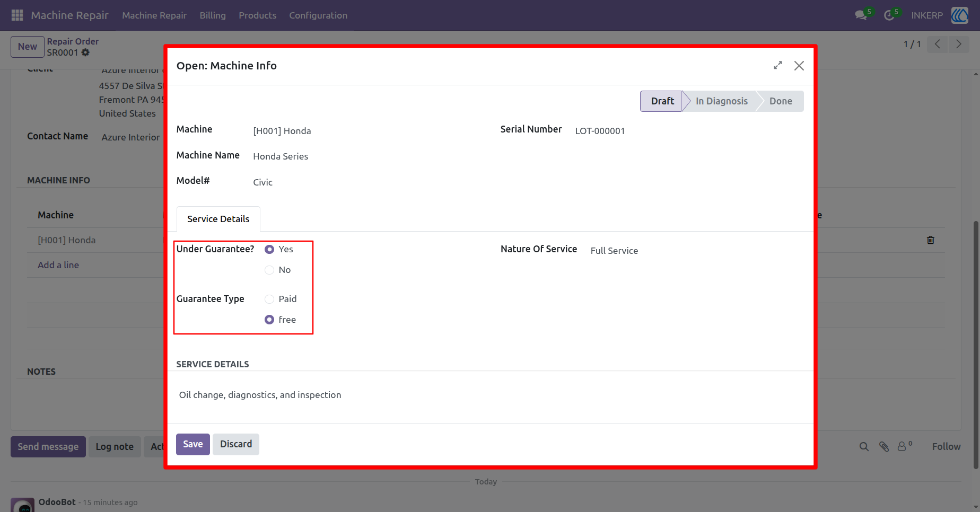Open the gear actions menu next to SR0001
The width and height of the screenshot is (980, 512).
tap(85, 52)
